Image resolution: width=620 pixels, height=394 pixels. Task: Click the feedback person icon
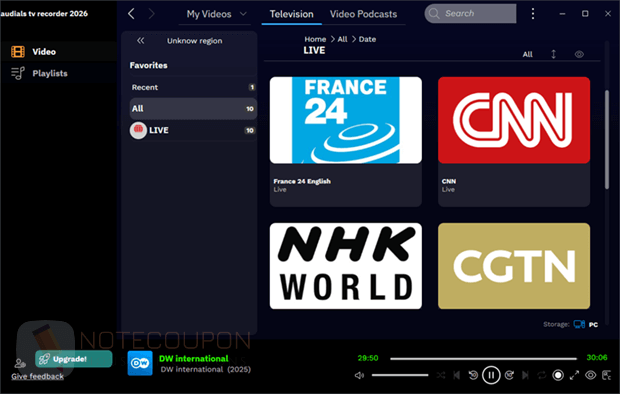[x=20, y=363]
